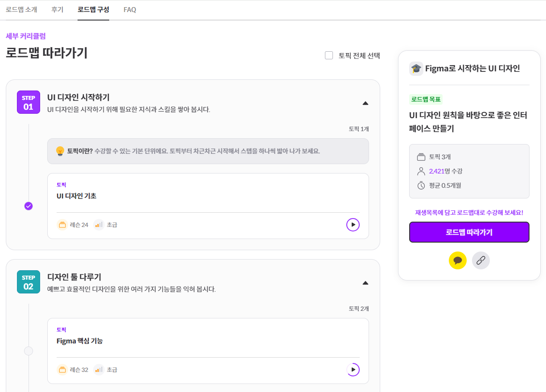Viewport: 546px width, 392px height.
Task: Copy link with the chain link icon
Action: point(481,260)
